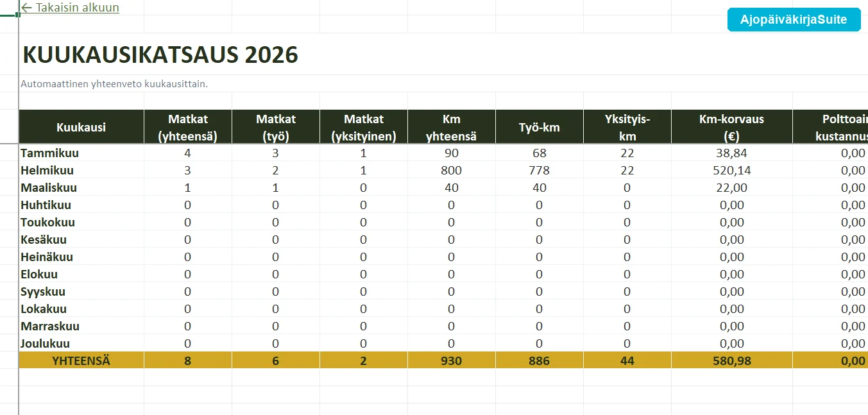Select the Tammikuu row label
Image resolution: width=868 pixels, height=415 pixels.
[x=50, y=153]
